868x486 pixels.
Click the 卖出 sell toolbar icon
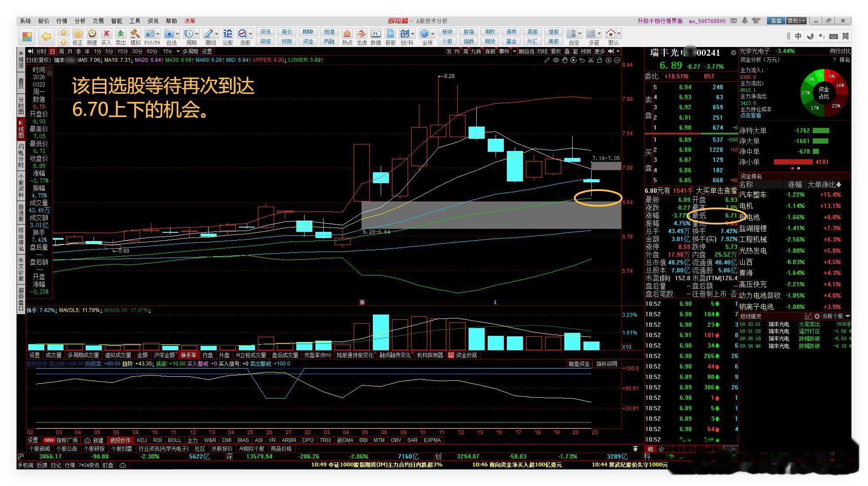pyautogui.click(x=121, y=34)
